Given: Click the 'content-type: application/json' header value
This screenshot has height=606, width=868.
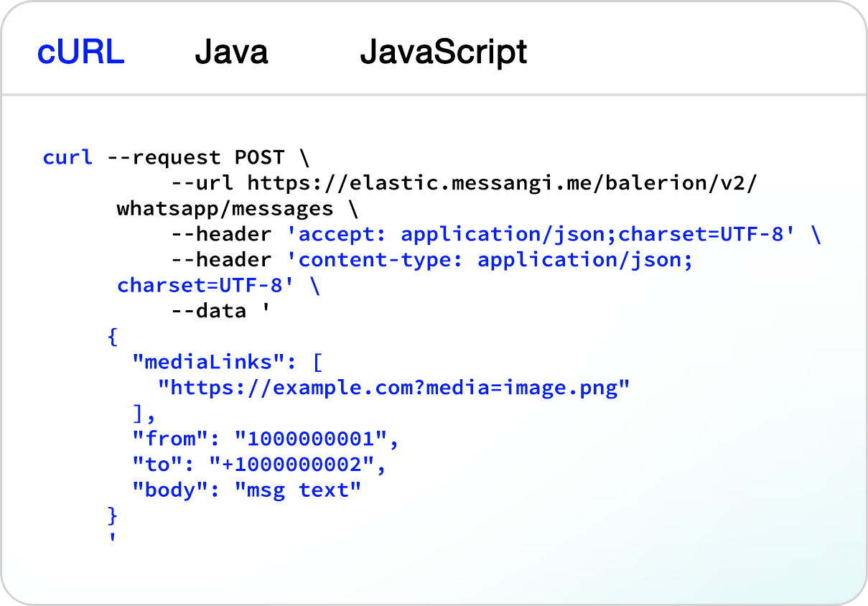Looking at the screenshot, I should [495, 260].
